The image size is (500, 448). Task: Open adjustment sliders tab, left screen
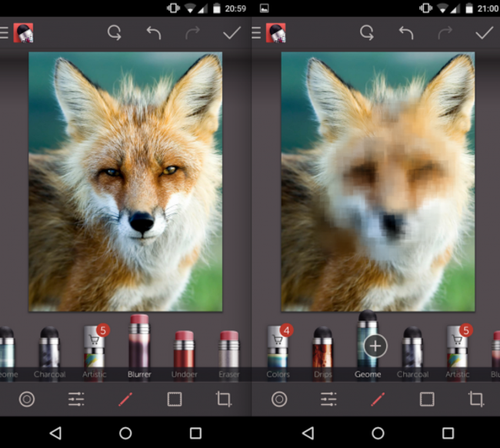point(76,400)
